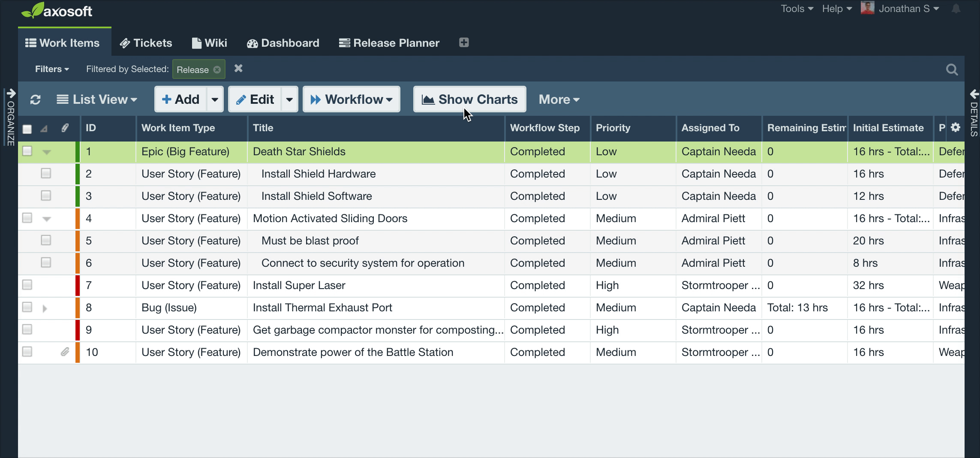The height and width of the screenshot is (458, 980).
Task: Open the List View dropdown
Action: 97,99
